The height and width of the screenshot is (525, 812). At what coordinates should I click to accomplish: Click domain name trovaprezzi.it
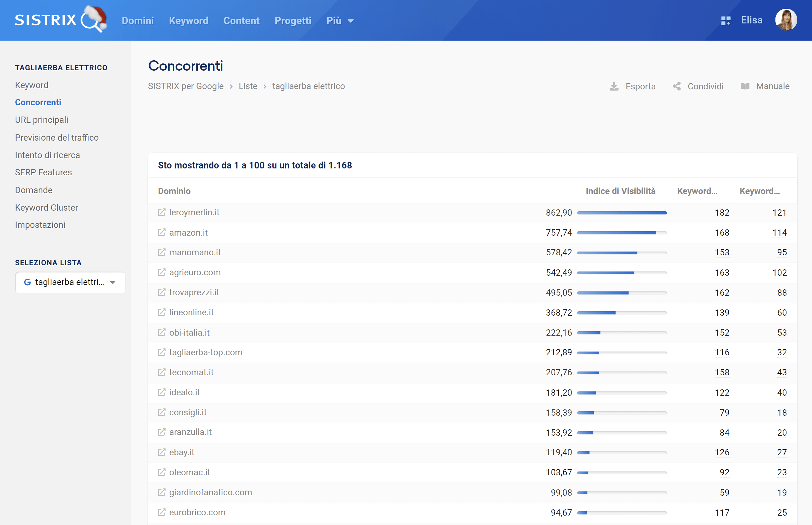pyautogui.click(x=194, y=292)
